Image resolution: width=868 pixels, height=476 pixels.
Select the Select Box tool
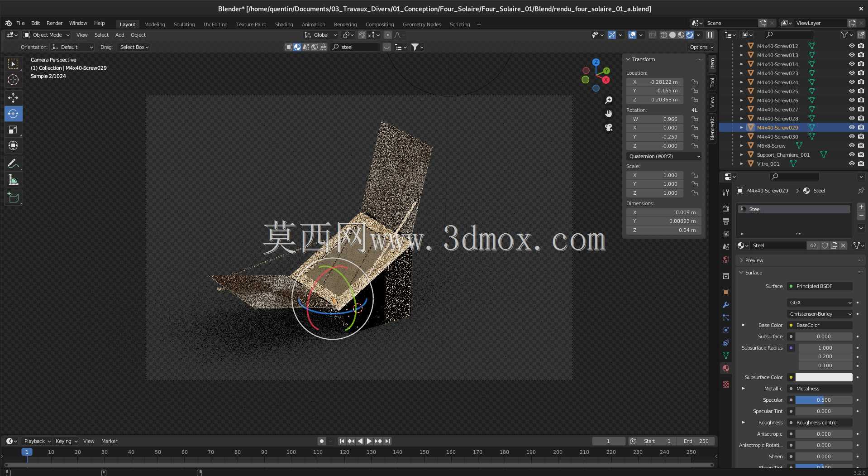(13, 64)
